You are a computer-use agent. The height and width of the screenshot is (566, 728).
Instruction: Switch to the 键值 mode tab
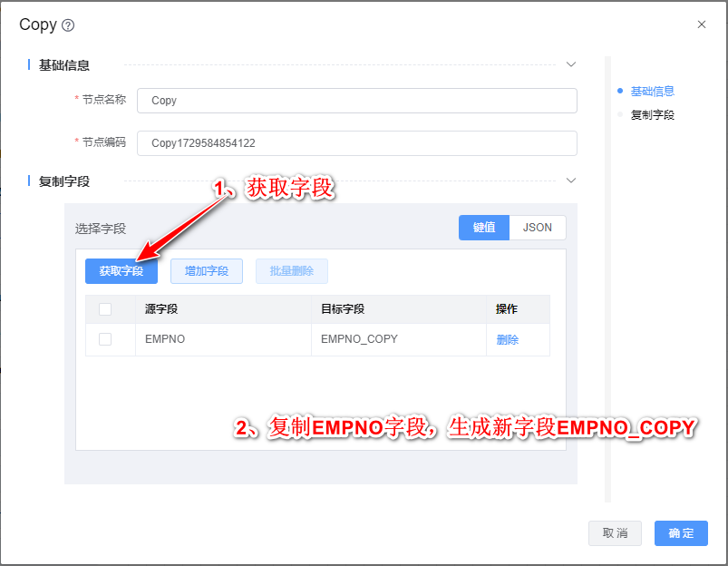click(484, 228)
